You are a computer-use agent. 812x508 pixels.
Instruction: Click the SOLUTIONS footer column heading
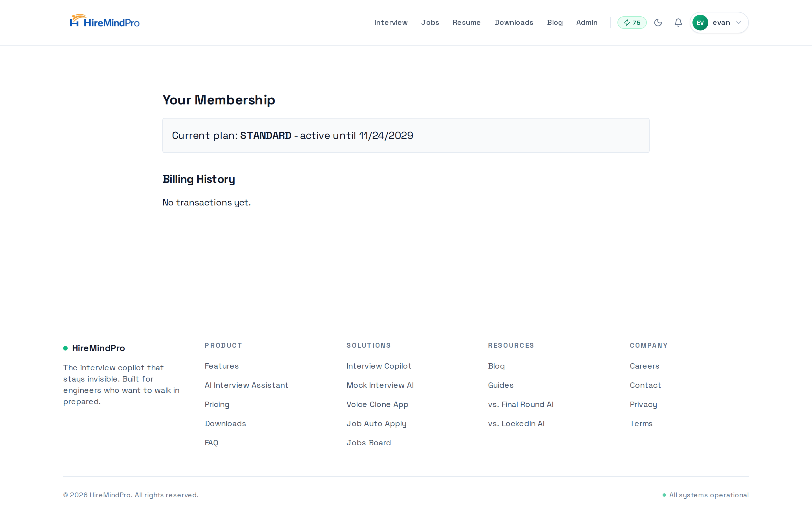click(x=369, y=345)
